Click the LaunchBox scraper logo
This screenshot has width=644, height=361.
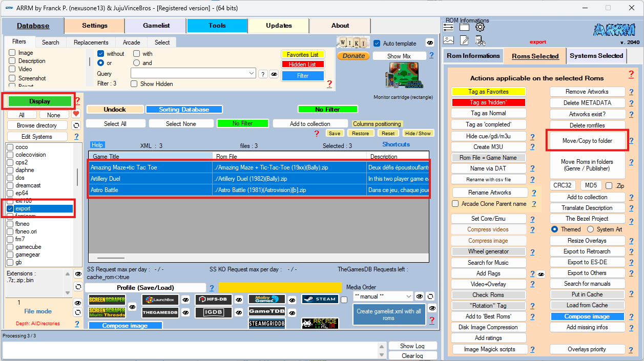click(160, 300)
